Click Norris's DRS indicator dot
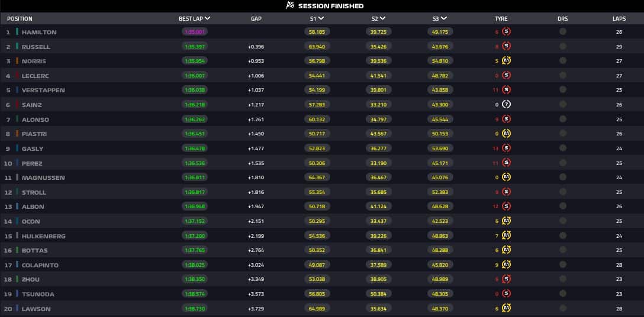 (x=563, y=61)
